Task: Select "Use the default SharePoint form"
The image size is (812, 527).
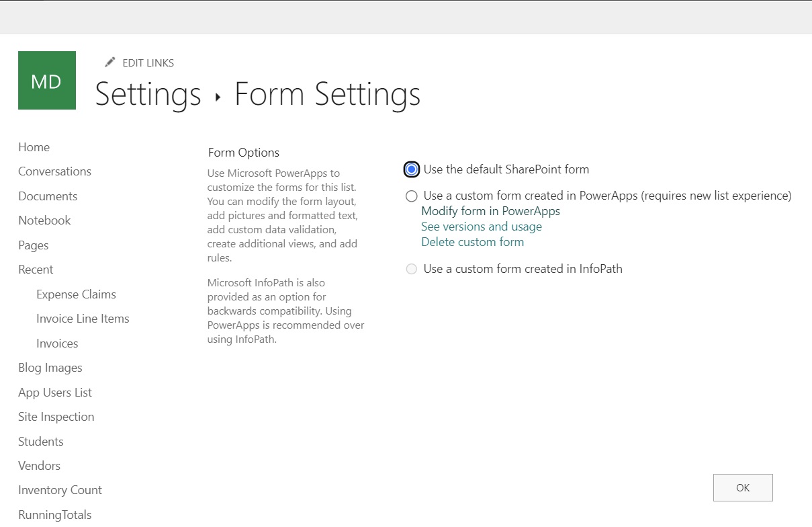Action: coord(410,169)
